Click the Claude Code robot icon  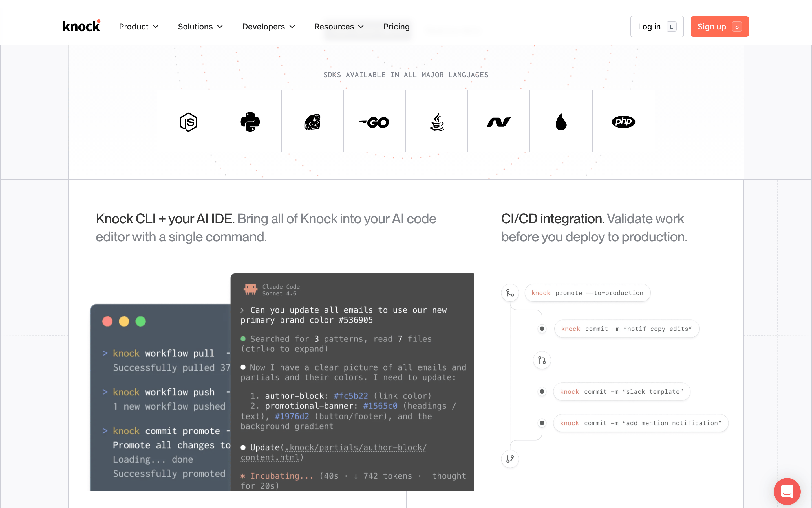pos(250,289)
